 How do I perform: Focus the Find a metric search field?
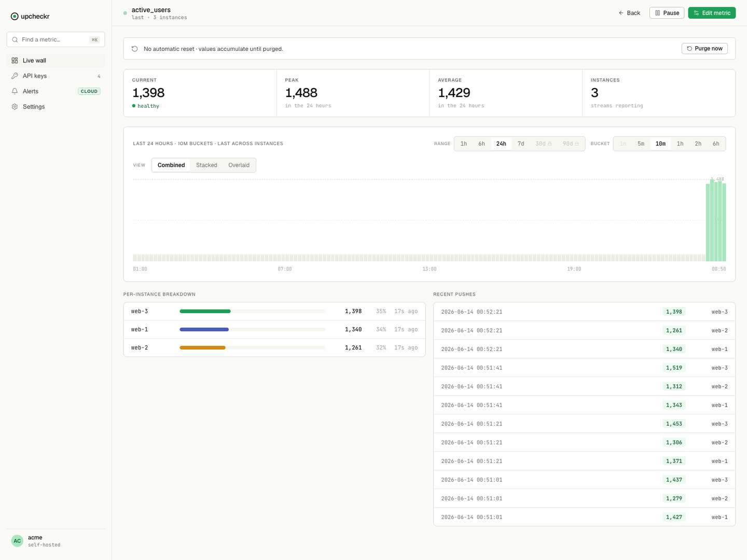click(x=56, y=39)
